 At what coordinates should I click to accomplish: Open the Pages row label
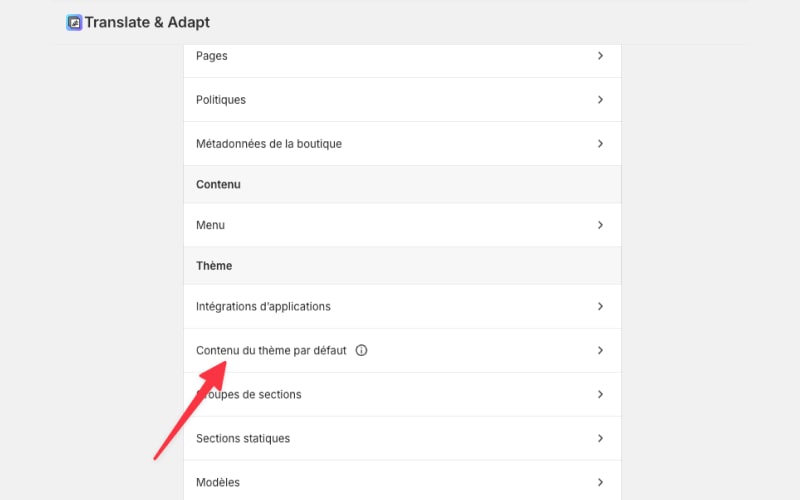(212, 56)
